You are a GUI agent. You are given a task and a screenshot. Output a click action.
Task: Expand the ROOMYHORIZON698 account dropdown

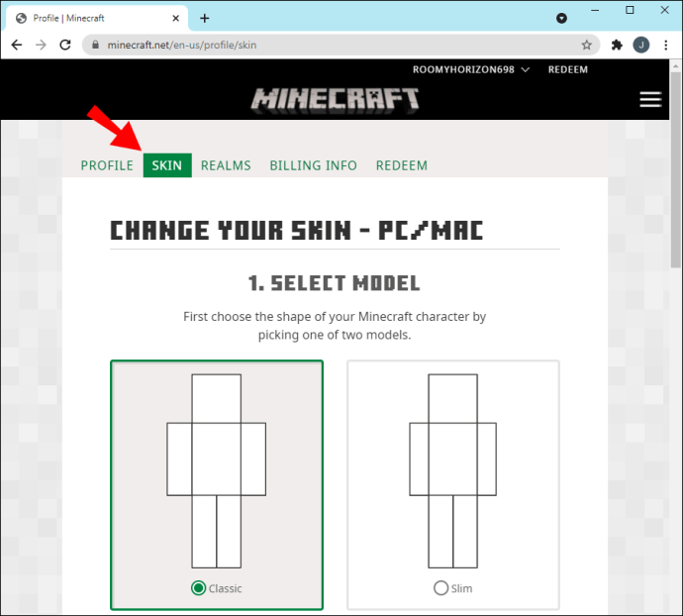(471, 69)
